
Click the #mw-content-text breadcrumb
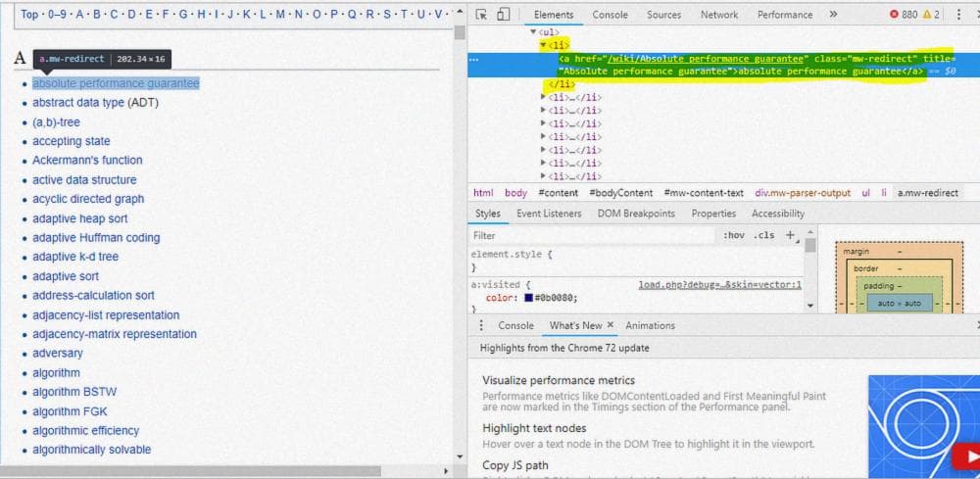coord(704,193)
